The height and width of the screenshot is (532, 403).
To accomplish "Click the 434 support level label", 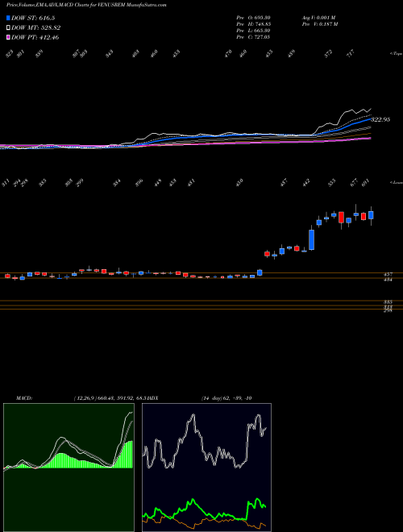I will (x=388, y=280).
